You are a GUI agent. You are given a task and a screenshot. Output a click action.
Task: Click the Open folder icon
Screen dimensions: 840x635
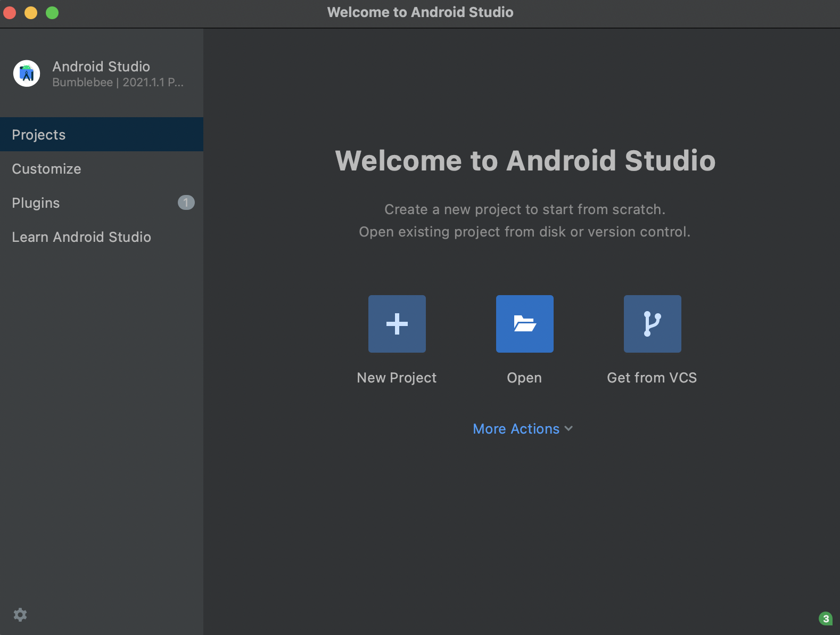(525, 324)
